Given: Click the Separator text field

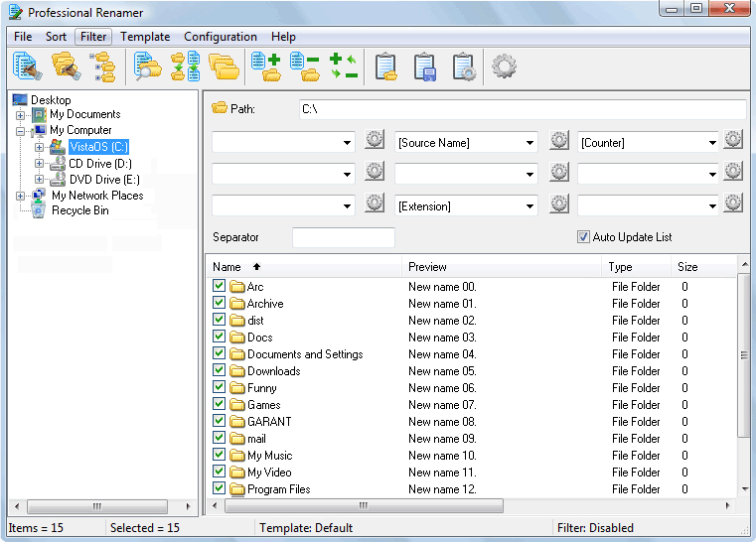Looking at the screenshot, I should [343, 238].
